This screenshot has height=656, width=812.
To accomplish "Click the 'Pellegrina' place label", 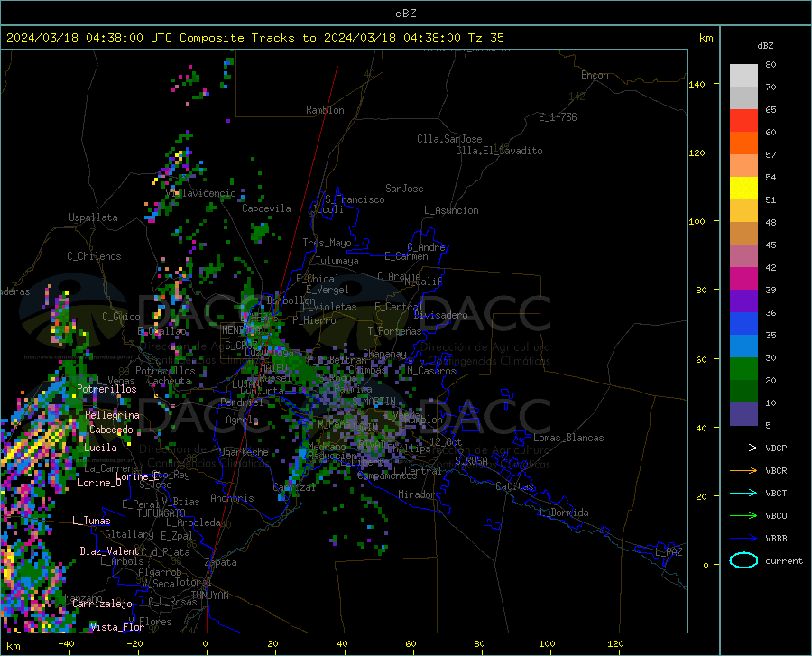I will click(112, 415).
